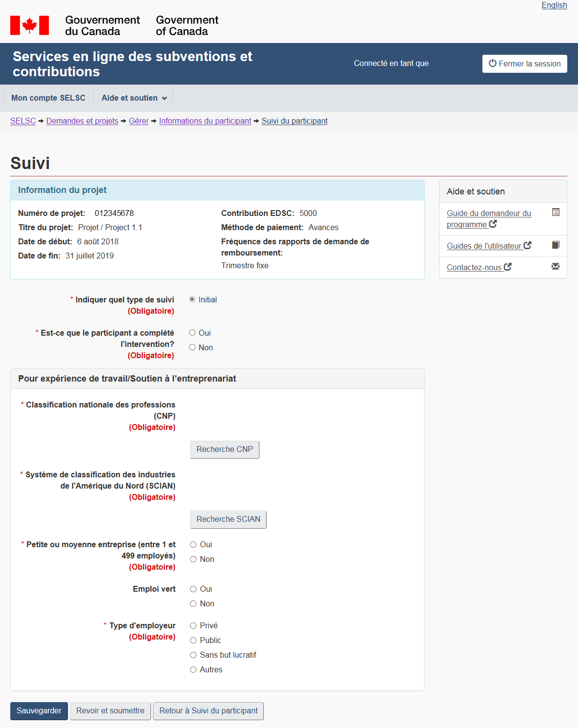Click the list icon beside Guide du demandeur

[x=556, y=212]
